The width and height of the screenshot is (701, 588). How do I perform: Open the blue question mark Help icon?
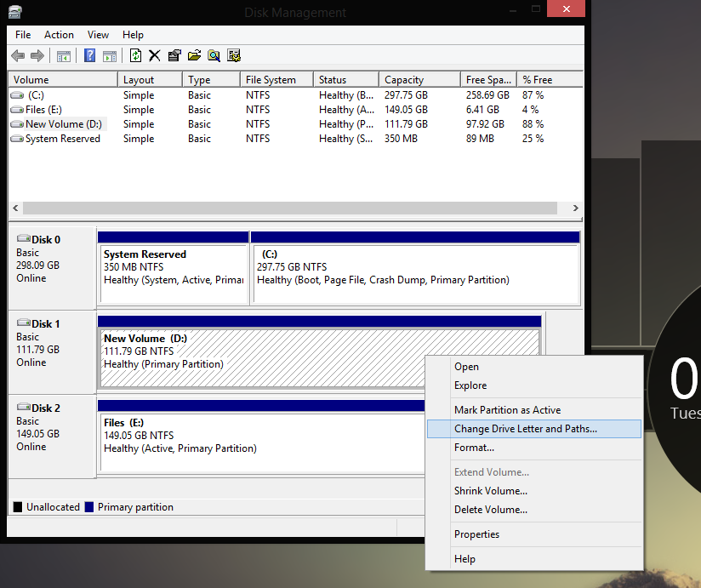pyautogui.click(x=90, y=55)
